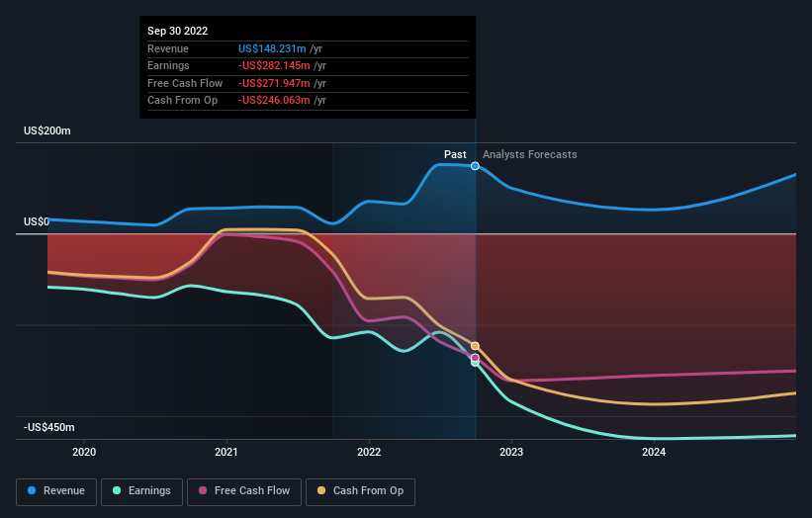The height and width of the screenshot is (518, 812).
Task: Click the -US$282.145m earnings value
Action: tap(274, 65)
